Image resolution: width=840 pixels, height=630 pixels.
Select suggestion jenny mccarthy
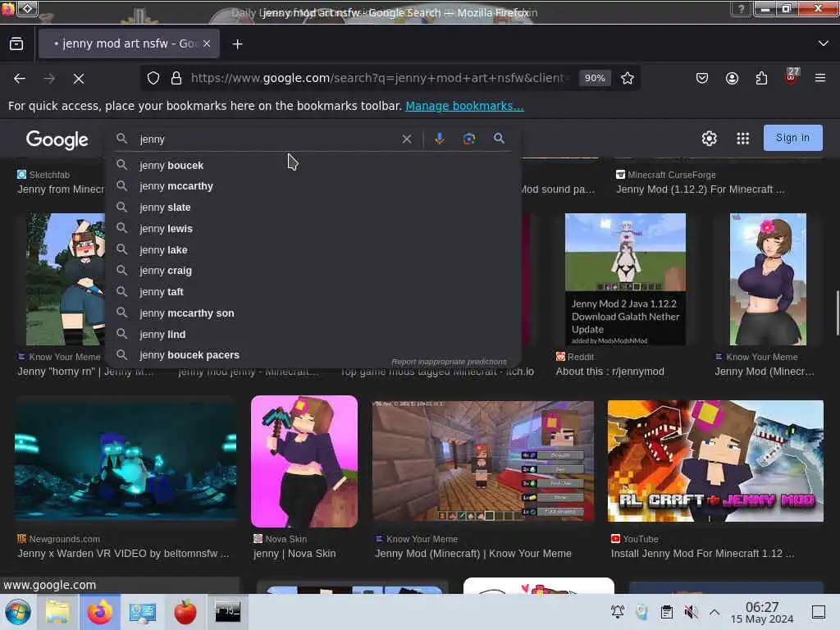click(x=313, y=186)
